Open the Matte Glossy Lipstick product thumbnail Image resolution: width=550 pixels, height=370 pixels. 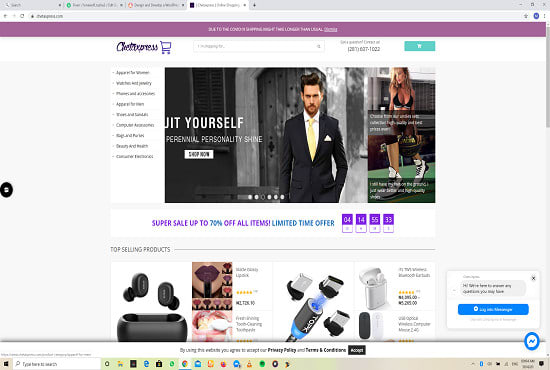[x=212, y=286]
